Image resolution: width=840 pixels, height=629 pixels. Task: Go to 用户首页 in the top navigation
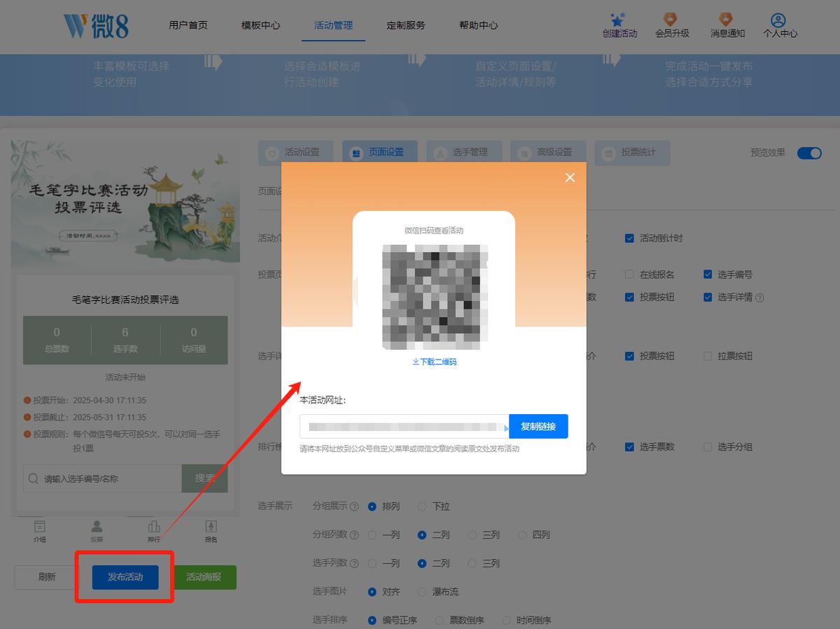pos(188,25)
